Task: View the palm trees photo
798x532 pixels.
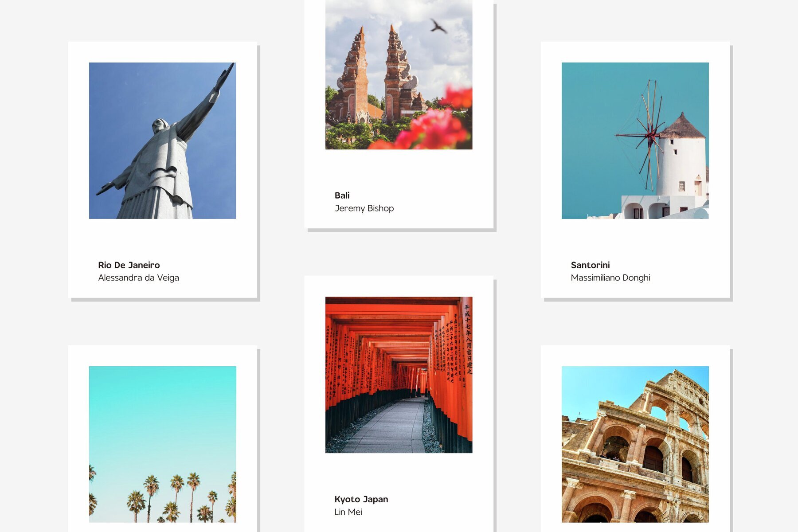Action: (x=162, y=444)
